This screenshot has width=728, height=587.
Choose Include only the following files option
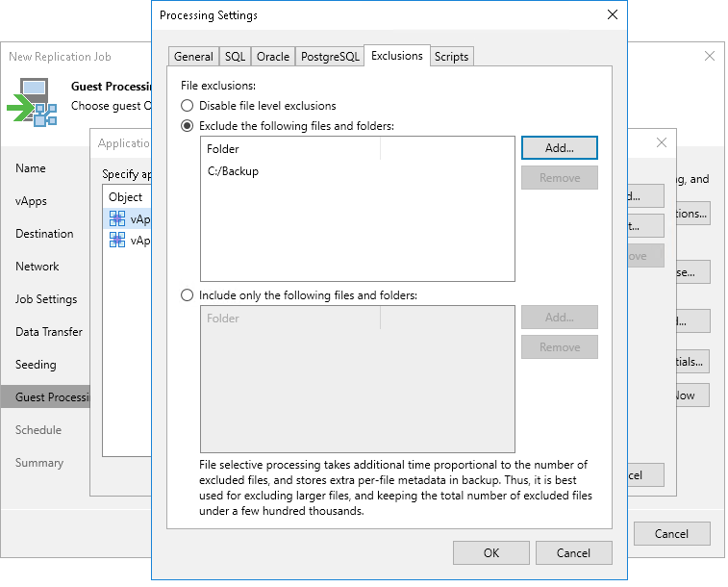(188, 295)
